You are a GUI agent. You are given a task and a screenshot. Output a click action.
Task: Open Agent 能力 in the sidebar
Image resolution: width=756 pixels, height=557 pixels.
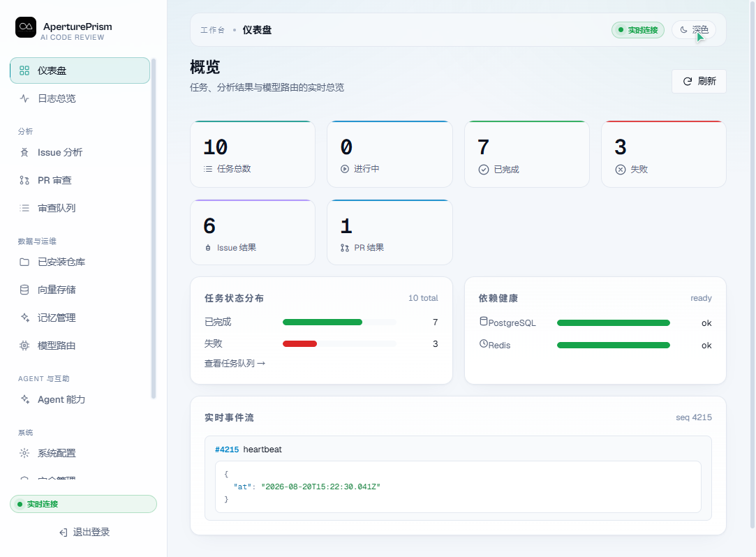80,399
